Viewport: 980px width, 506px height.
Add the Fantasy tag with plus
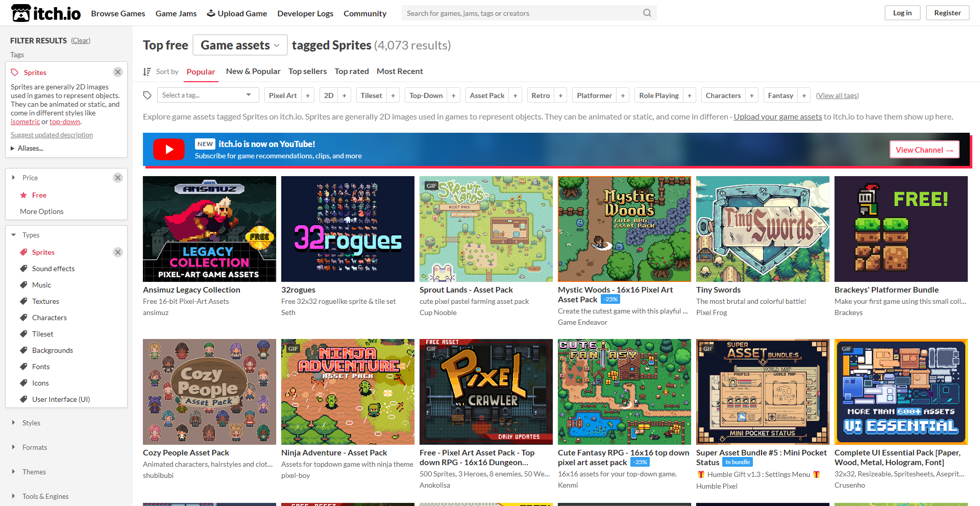(804, 95)
